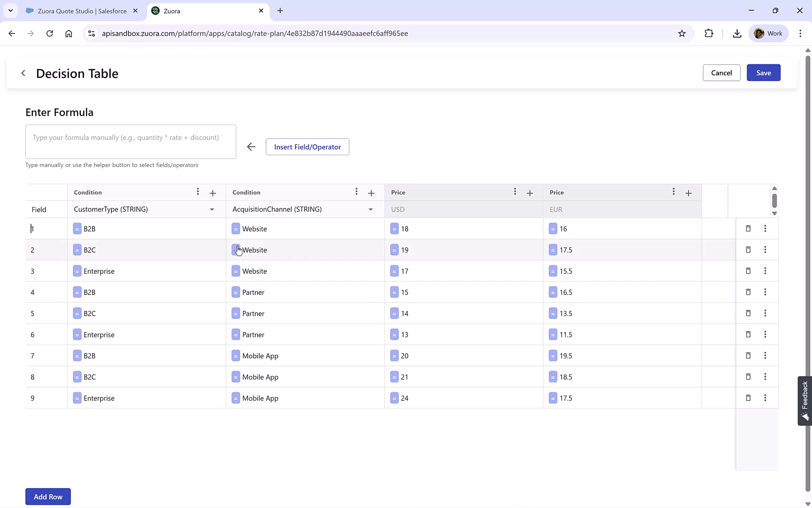The image size is (812, 508).
Task: Open the operator icon in row 1 B2B cell
Action: point(77,229)
